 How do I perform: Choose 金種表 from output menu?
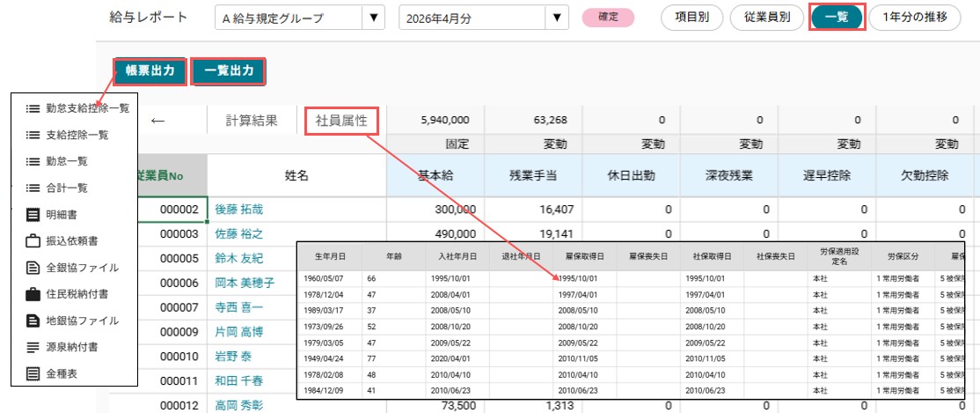[x=62, y=374]
